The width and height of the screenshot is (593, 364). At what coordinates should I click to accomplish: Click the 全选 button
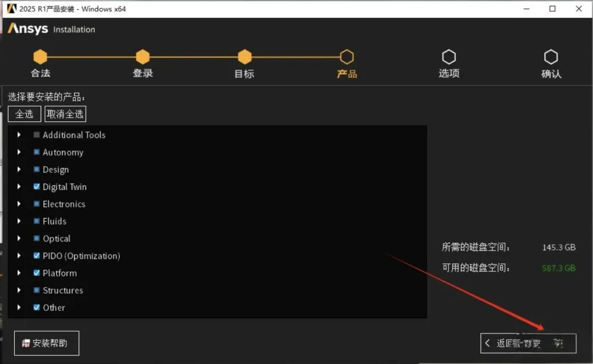pyautogui.click(x=24, y=114)
